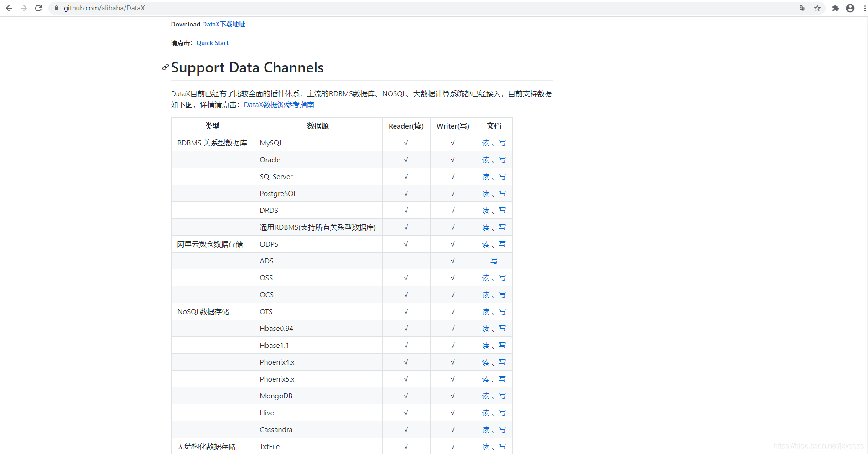Click the Reader(读) column header
Viewport: 868px width, 454px height.
tap(406, 126)
